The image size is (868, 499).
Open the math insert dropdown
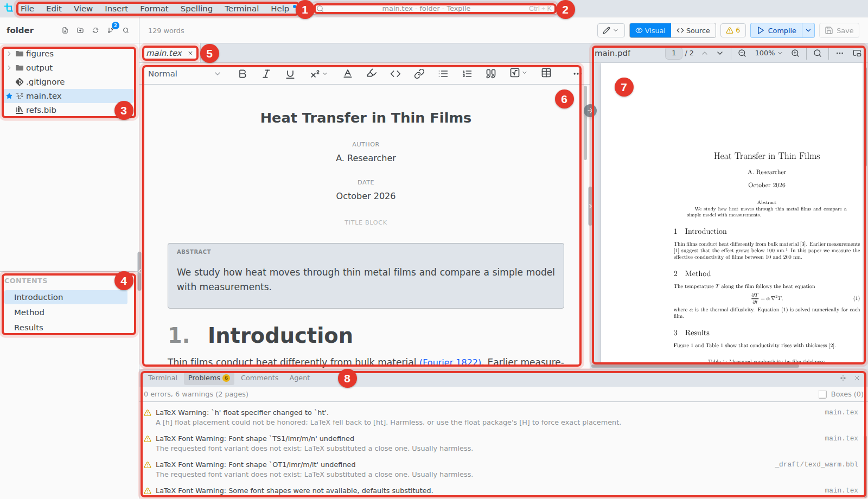pyautogui.click(x=519, y=73)
